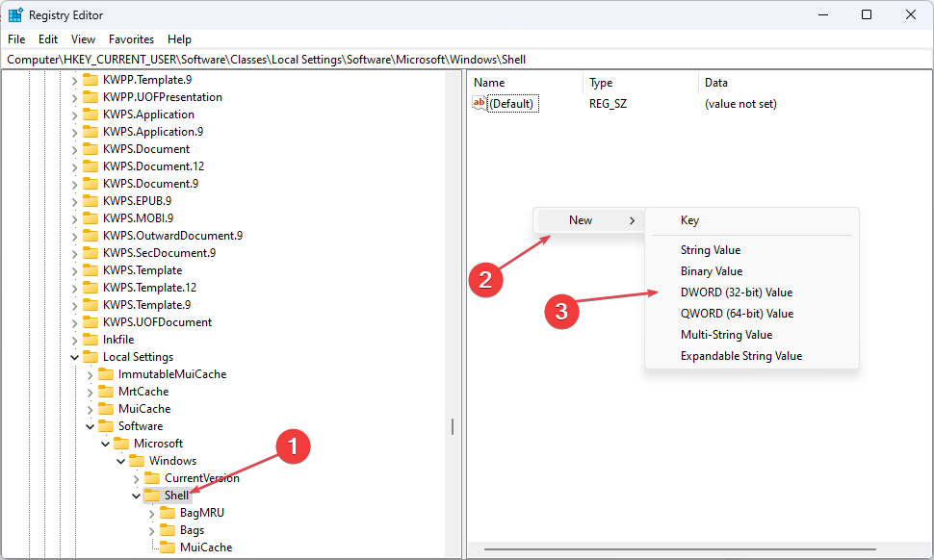Click the horizontal scrollbar in values pane
The image size is (934, 560).
(x=680, y=549)
